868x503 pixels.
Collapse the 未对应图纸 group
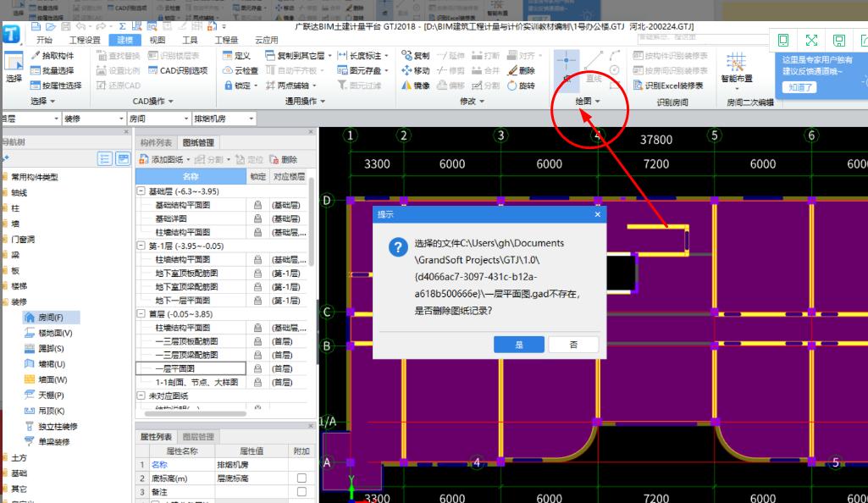[x=141, y=395]
